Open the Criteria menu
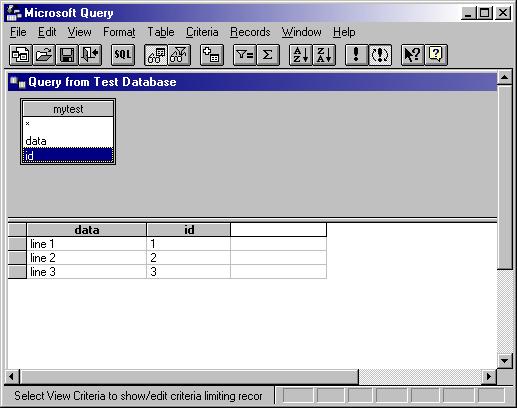Image resolution: width=517 pixels, height=408 pixels. [x=202, y=32]
